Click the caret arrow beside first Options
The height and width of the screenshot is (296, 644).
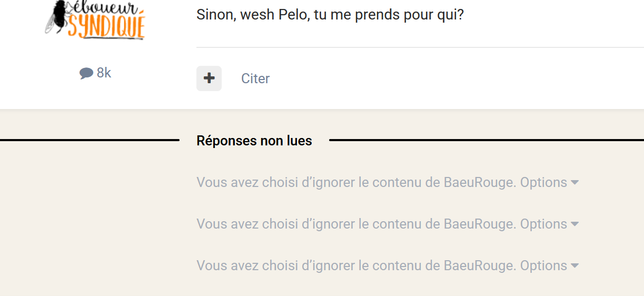574,182
